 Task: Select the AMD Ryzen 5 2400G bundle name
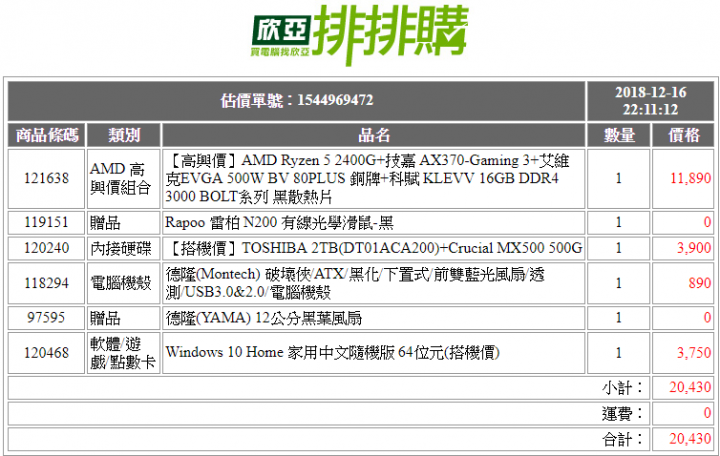point(367,178)
